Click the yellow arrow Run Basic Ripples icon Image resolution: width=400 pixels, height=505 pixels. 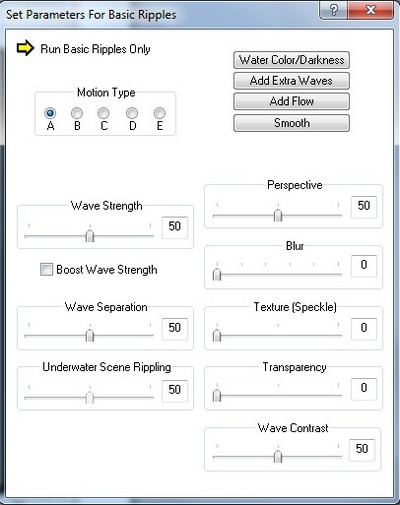(x=25, y=48)
